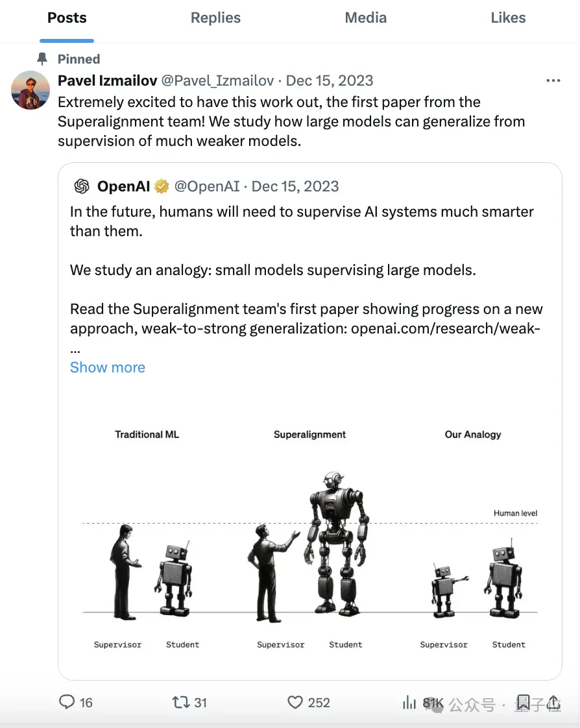Screen dimensions: 580x728
Task: Click the Pavel Izmailov display name
Action: tap(107, 81)
